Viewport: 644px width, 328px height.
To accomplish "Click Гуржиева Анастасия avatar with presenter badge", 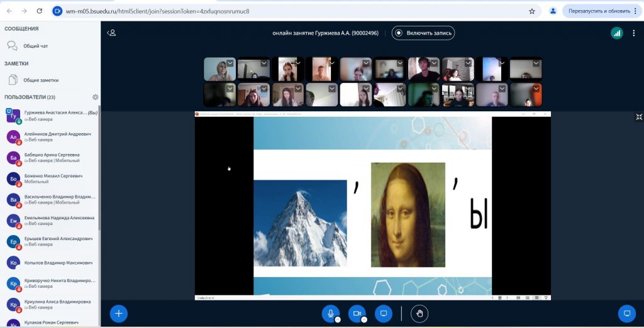I will pos(13,116).
